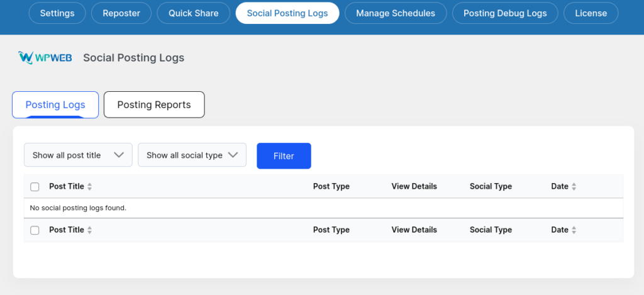Open the License tab

(x=591, y=13)
